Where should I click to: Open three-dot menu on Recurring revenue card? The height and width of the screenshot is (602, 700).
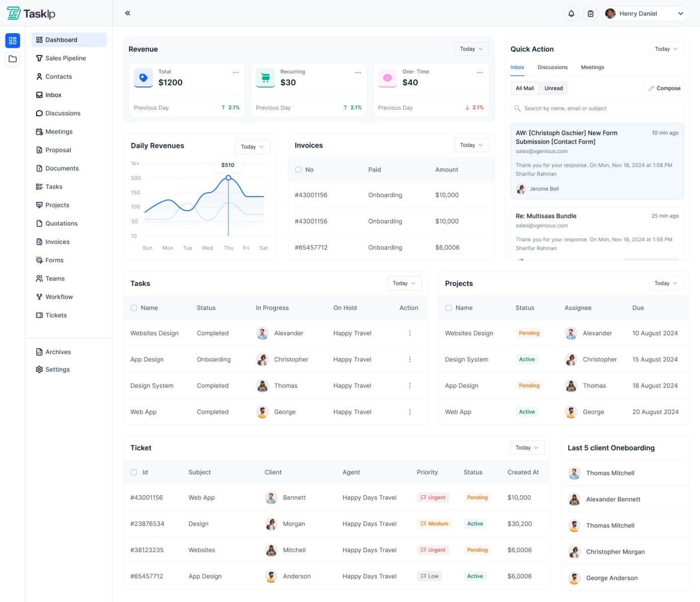tap(358, 72)
